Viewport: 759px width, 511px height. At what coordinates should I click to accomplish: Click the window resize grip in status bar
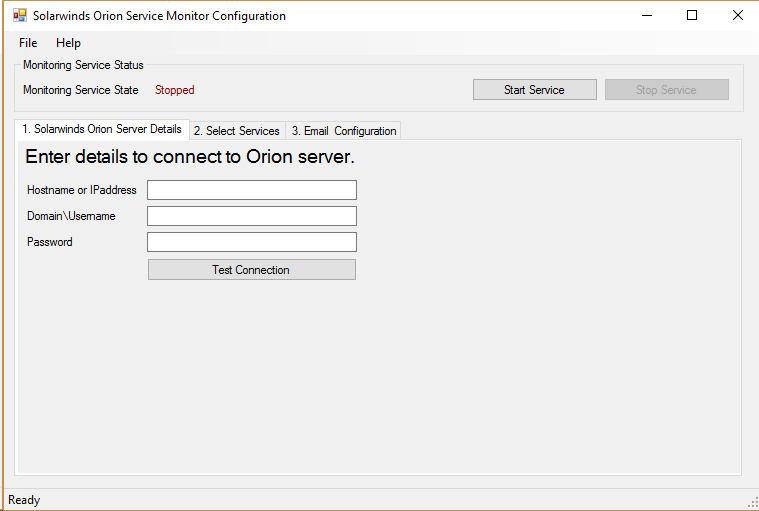(752, 503)
